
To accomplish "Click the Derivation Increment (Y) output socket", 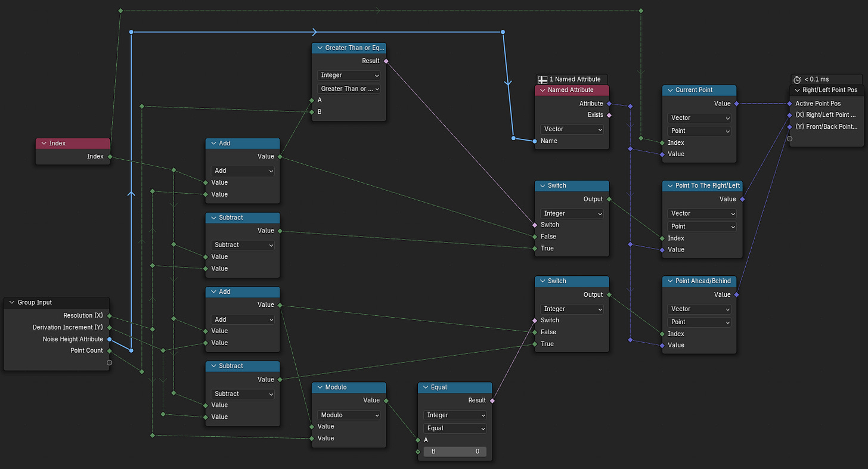I will point(110,327).
